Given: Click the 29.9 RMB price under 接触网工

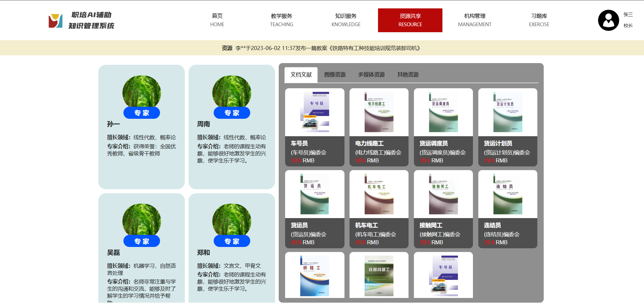Looking at the screenshot, I should click(x=431, y=242).
